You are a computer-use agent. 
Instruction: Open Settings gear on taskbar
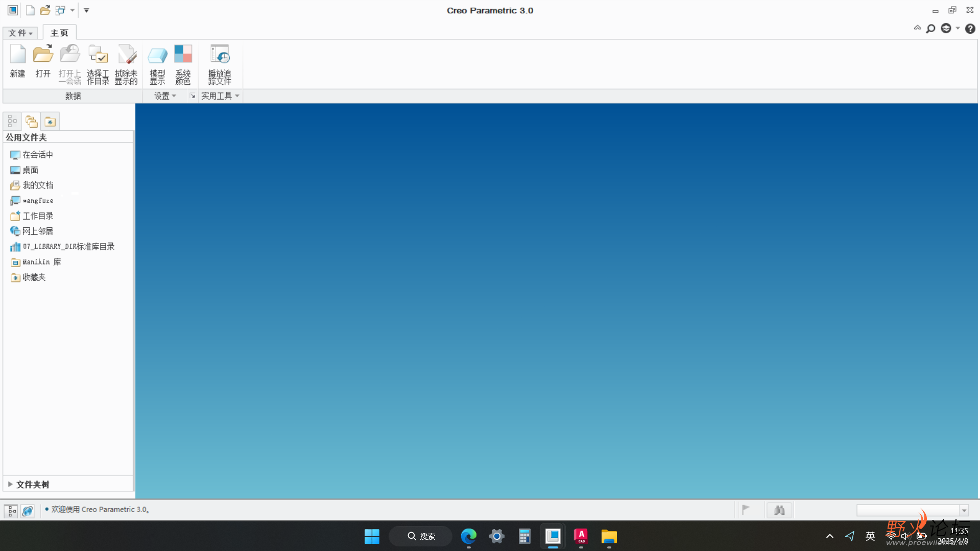tap(496, 536)
